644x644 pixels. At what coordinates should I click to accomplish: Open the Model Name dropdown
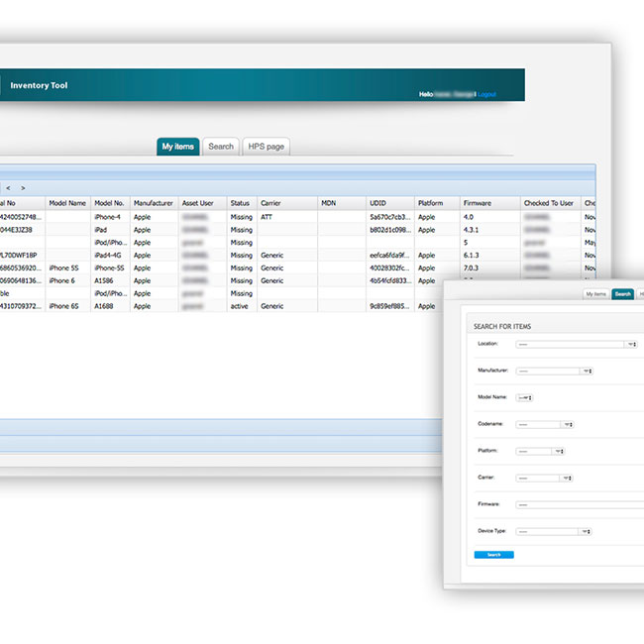pos(524,397)
